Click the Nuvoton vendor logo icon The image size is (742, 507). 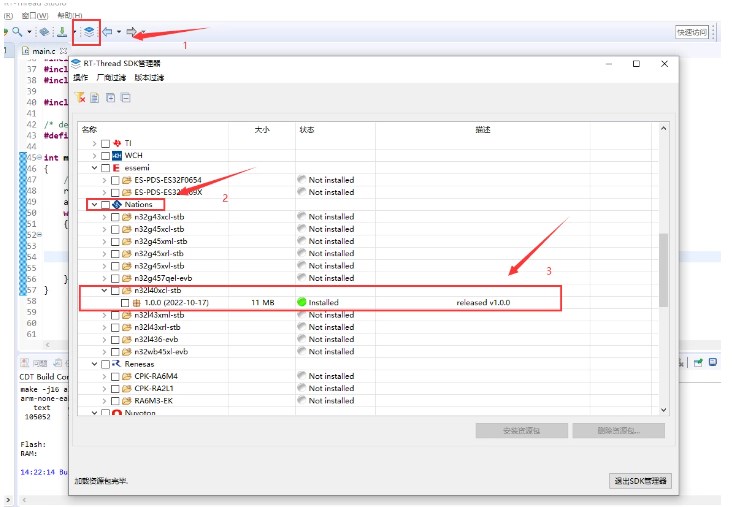coord(117,413)
